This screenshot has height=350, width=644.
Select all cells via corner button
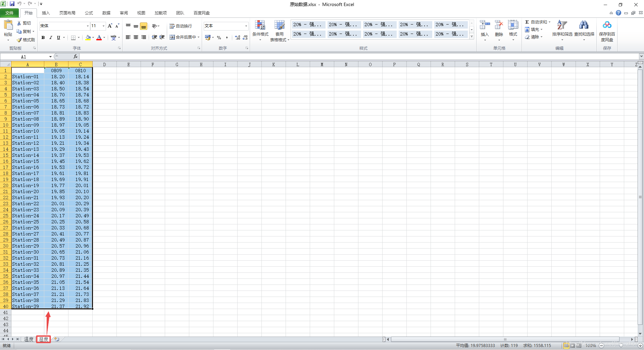5,64
